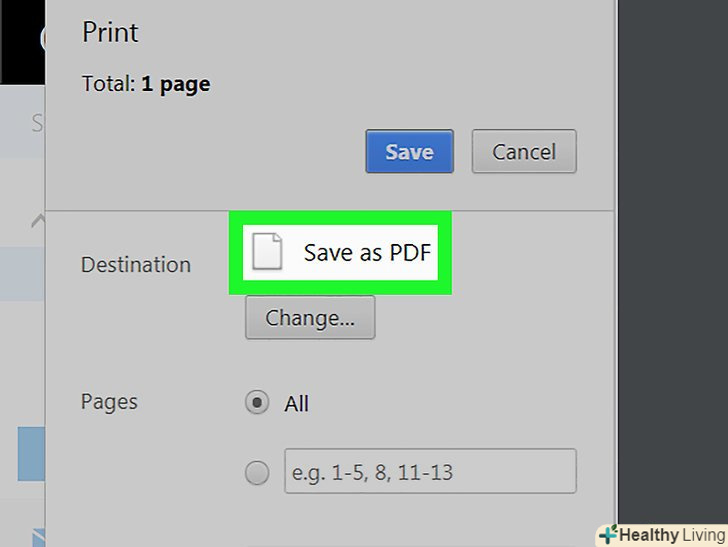Click the Pages label

coord(109,402)
